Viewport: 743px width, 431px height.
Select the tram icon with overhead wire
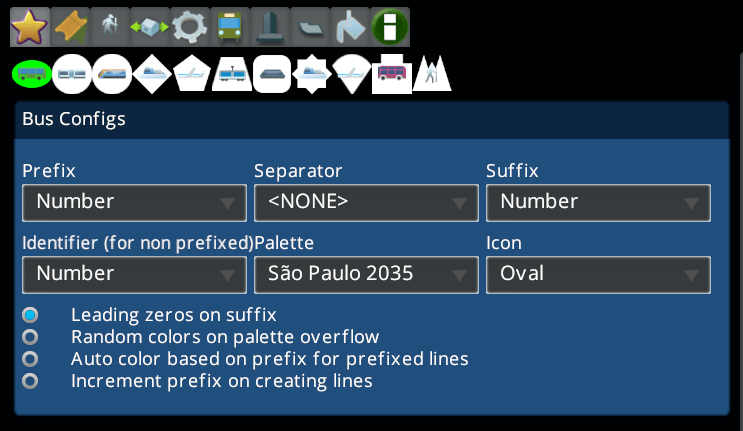coord(231,73)
